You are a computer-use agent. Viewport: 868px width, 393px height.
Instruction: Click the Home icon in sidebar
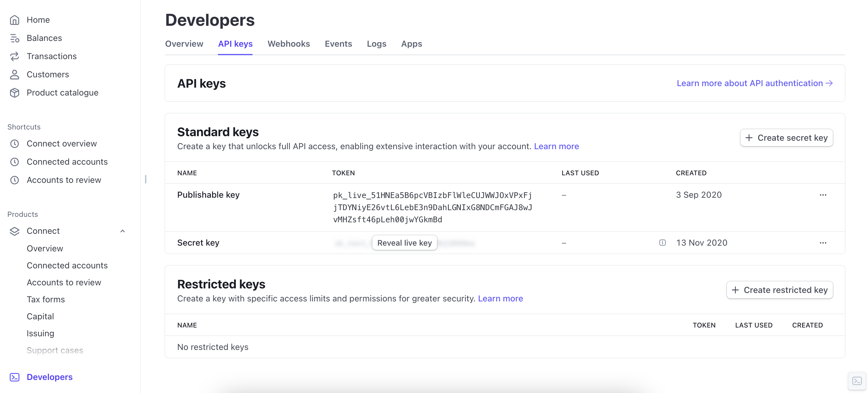(x=15, y=20)
